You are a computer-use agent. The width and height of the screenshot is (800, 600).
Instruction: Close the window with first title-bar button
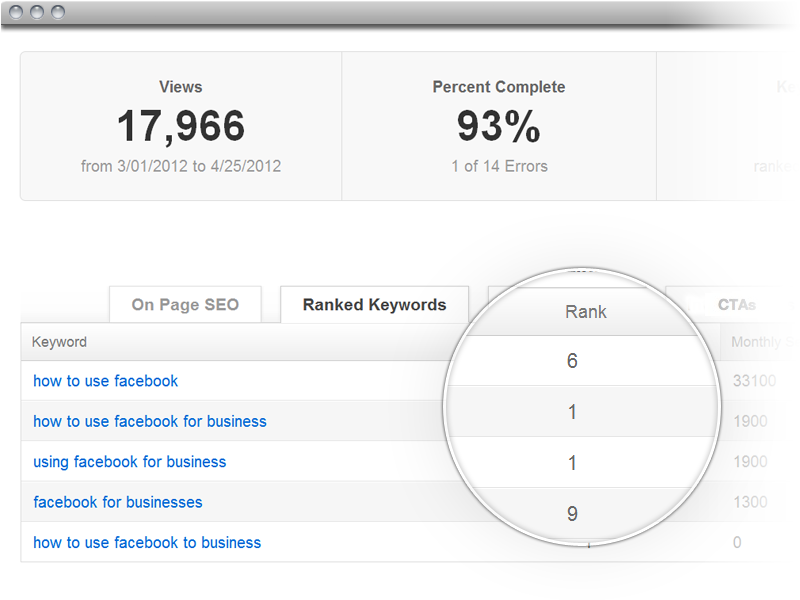(x=16, y=12)
